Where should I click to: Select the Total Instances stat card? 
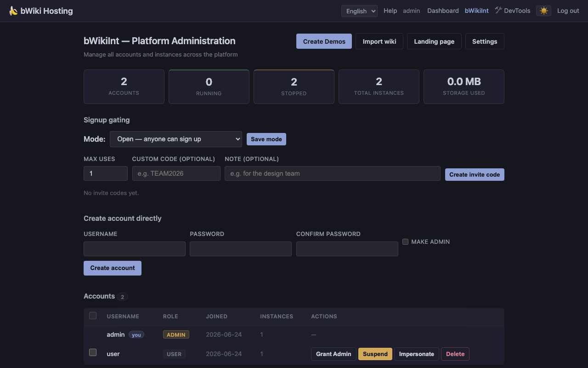379,86
